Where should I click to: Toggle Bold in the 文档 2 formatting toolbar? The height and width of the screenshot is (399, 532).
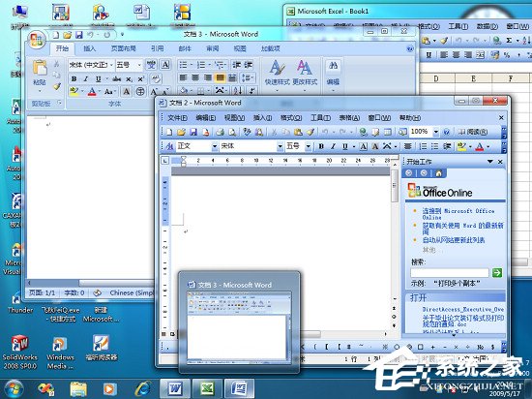(x=321, y=146)
